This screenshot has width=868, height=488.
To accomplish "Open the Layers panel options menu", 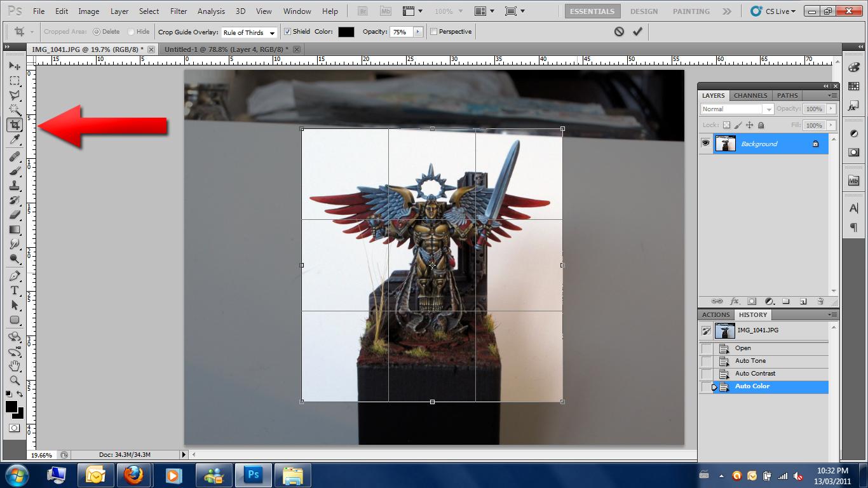I will (832, 95).
